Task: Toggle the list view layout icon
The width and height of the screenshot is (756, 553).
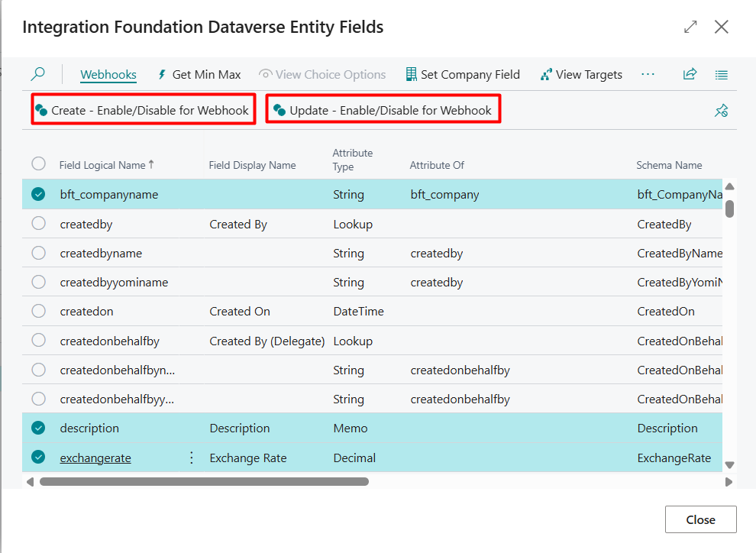Action: pos(721,74)
